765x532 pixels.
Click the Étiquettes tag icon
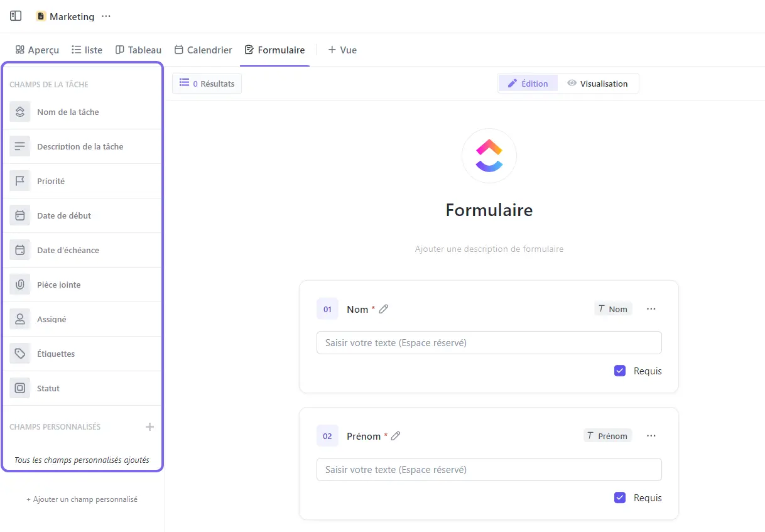[x=20, y=354]
